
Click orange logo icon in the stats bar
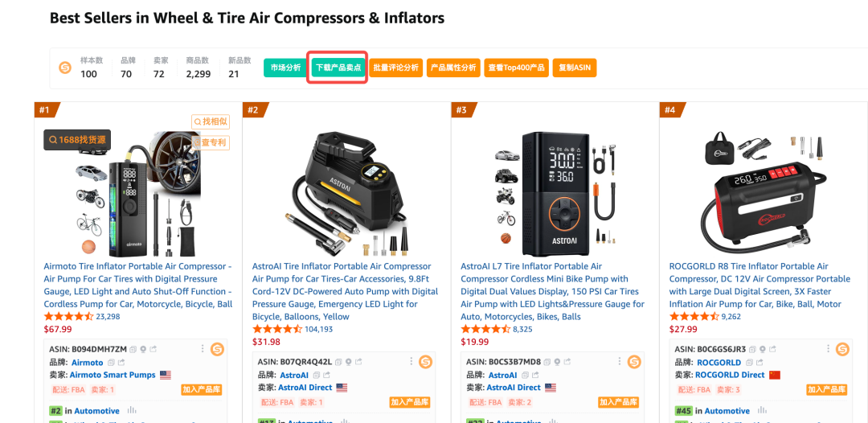[x=65, y=68]
